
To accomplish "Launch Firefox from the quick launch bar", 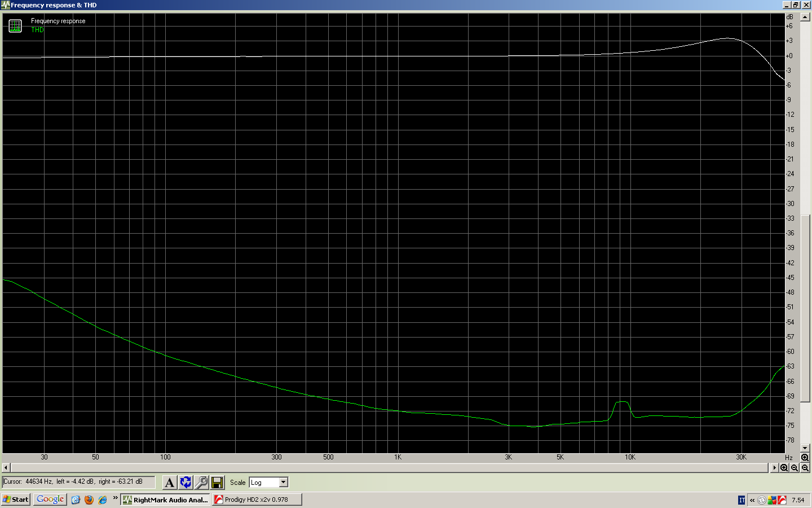I will (89, 500).
